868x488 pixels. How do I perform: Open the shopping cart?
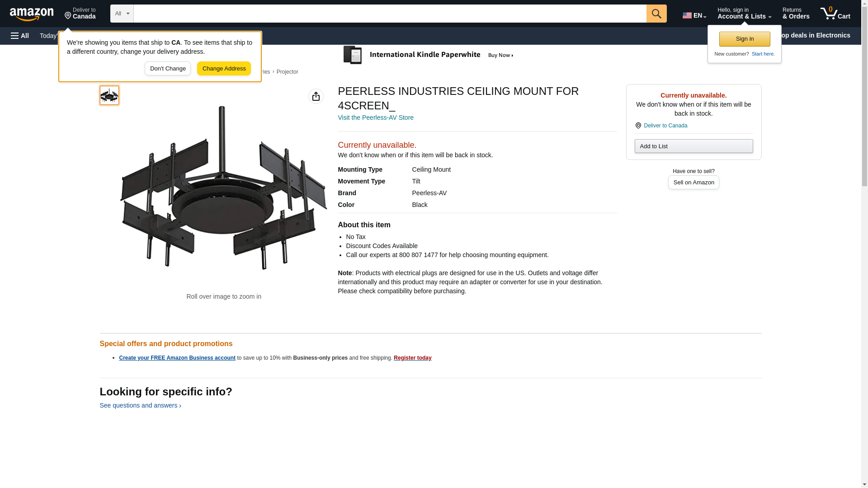(x=835, y=14)
